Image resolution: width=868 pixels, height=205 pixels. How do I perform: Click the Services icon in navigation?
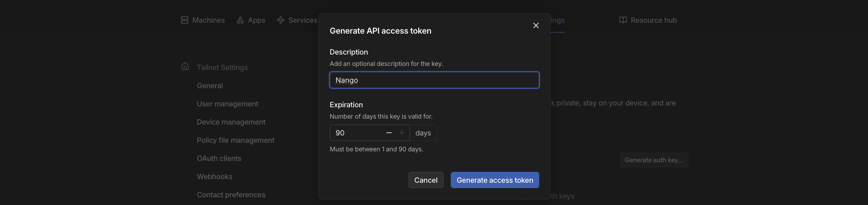click(x=281, y=20)
